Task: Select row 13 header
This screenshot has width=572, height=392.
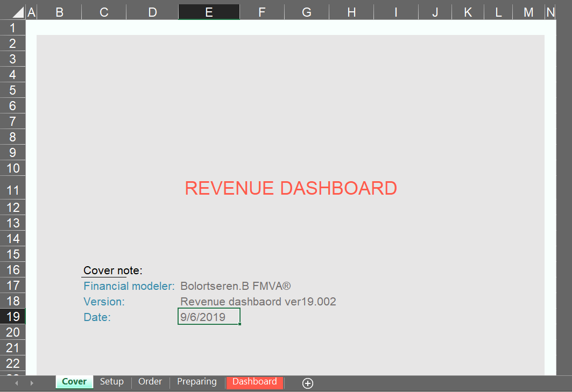Action: click(13, 223)
